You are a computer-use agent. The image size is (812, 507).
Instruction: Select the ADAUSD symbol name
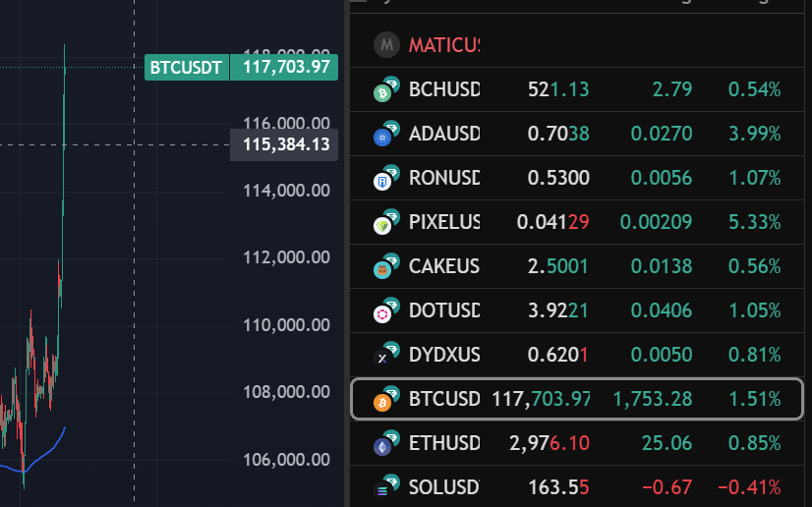443,134
